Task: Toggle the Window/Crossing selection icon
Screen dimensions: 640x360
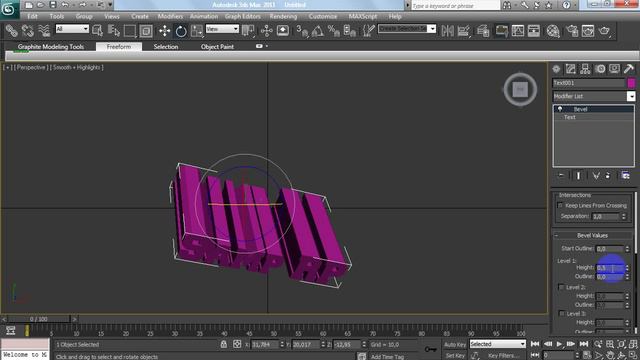Action: tap(146, 31)
